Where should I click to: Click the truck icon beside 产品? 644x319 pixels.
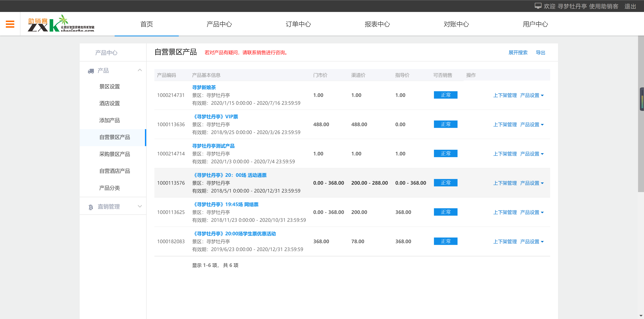point(91,71)
